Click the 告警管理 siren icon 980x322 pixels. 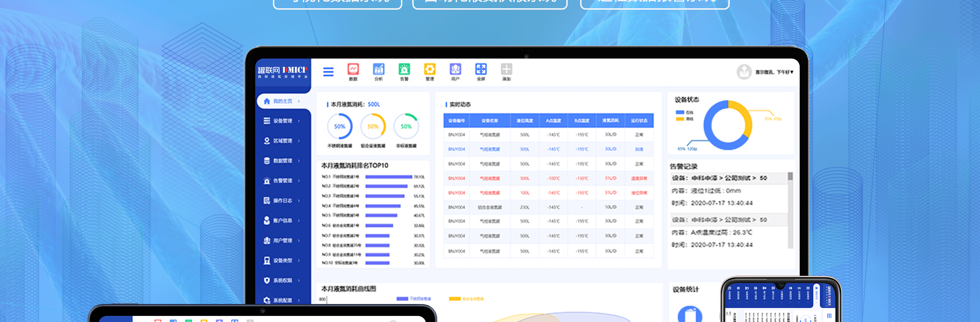tap(267, 181)
